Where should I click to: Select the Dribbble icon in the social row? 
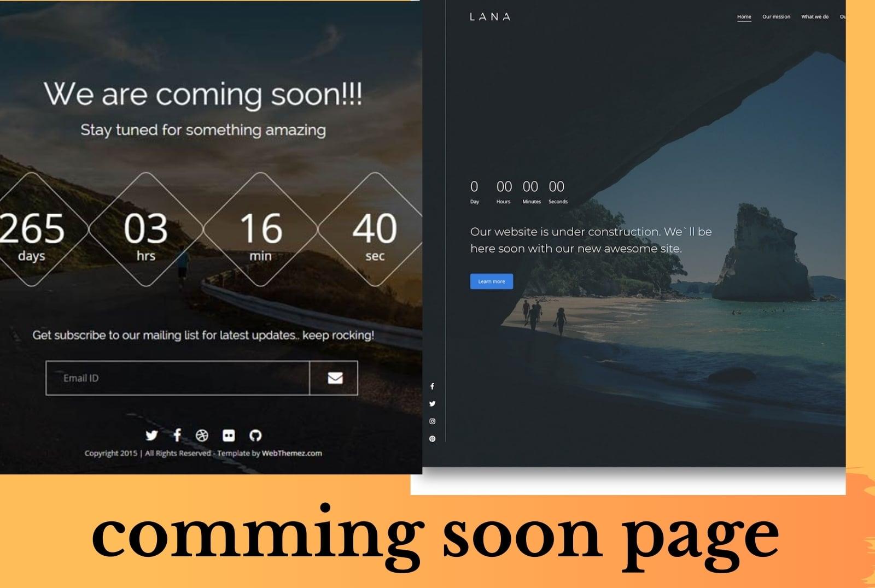point(202,436)
